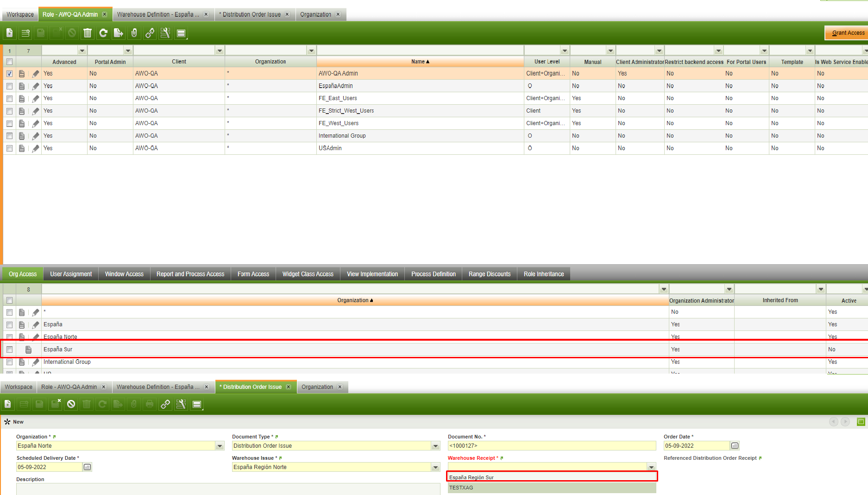Open the Role Inheritance tab
This screenshot has height=495, width=868.
tap(543, 274)
